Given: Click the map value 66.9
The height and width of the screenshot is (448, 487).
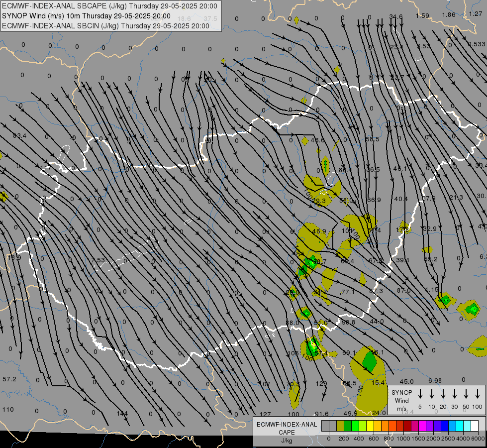Looking at the screenshot, I should (x=374, y=200).
